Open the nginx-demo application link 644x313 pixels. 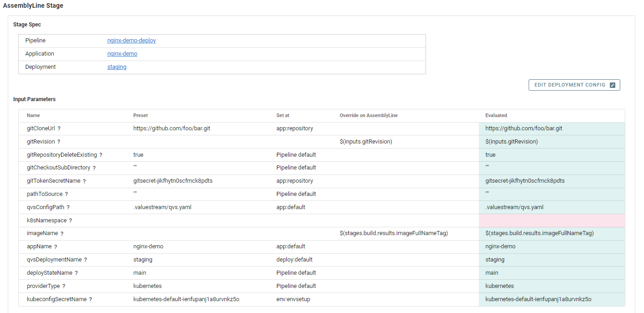(x=122, y=54)
